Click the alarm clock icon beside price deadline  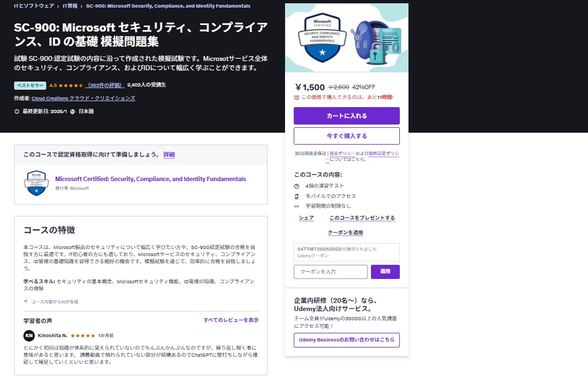(x=296, y=97)
